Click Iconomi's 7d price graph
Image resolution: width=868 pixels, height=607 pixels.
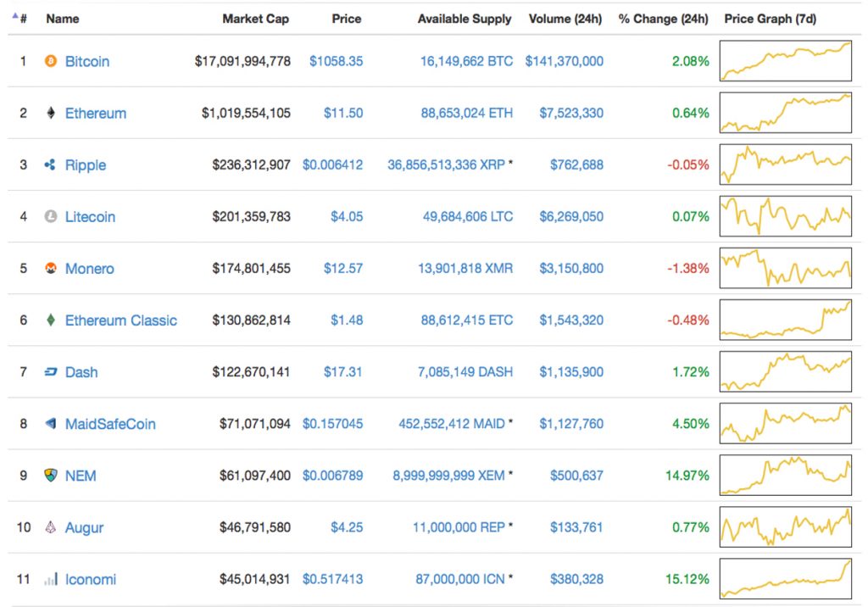[x=786, y=579]
